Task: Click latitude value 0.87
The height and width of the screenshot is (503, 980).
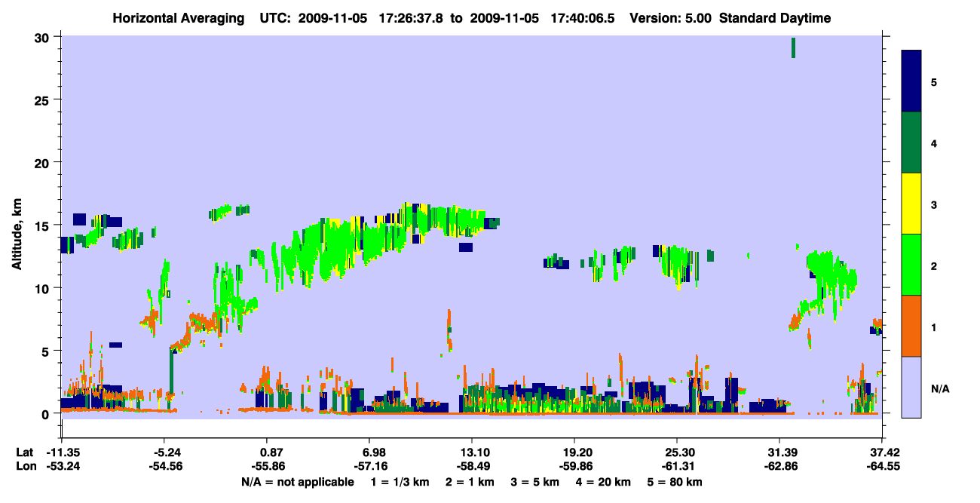Action: coord(271,452)
